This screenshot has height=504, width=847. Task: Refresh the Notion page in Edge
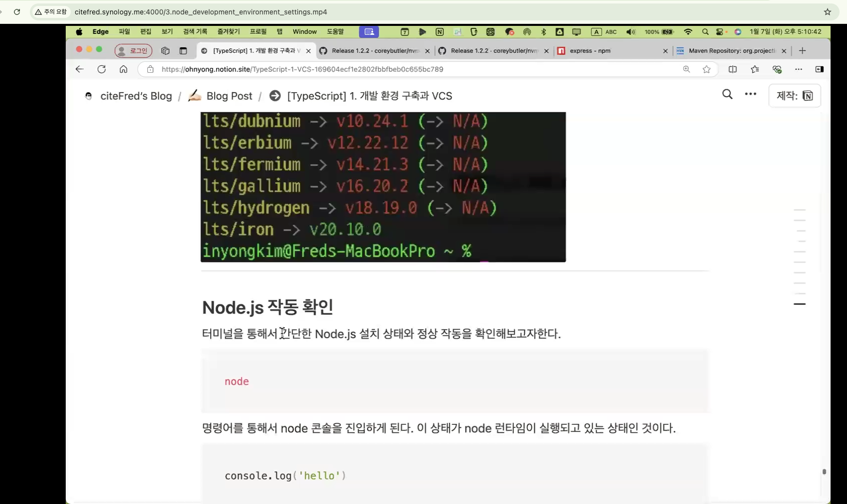click(x=102, y=69)
